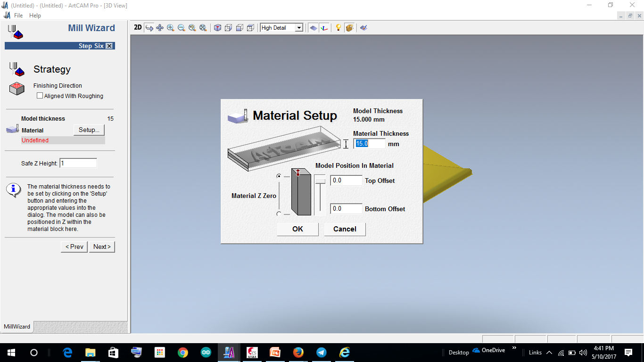This screenshot has height=362, width=644.
Task: Click the Bottom Offset input field
Action: [x=346, y=209]
